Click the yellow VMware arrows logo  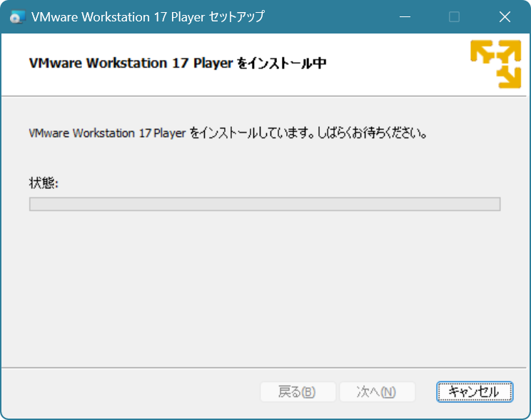tap(495, 64)
